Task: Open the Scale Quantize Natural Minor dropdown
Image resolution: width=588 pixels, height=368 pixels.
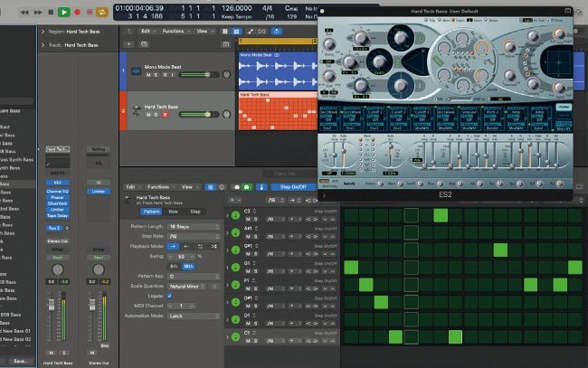Action: [187, 287]
